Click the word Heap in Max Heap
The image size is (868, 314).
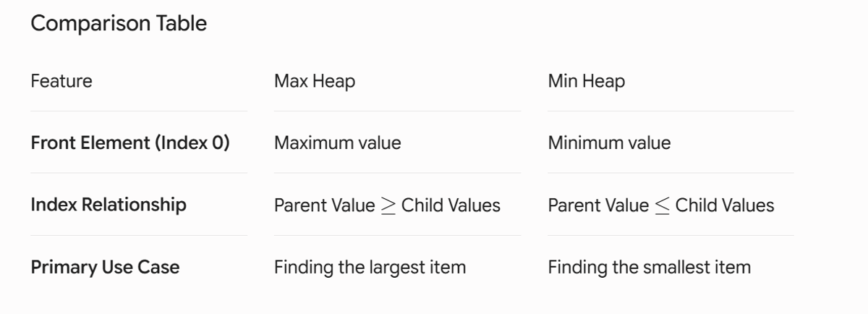pyautogui.click(x=333, y=82)
